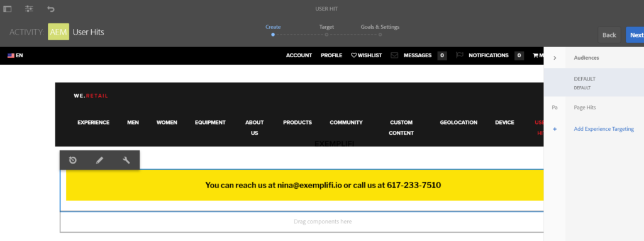Open the MEN menu item
The width and height of the screenshot is (644, 241).
(x=133, y=123)
